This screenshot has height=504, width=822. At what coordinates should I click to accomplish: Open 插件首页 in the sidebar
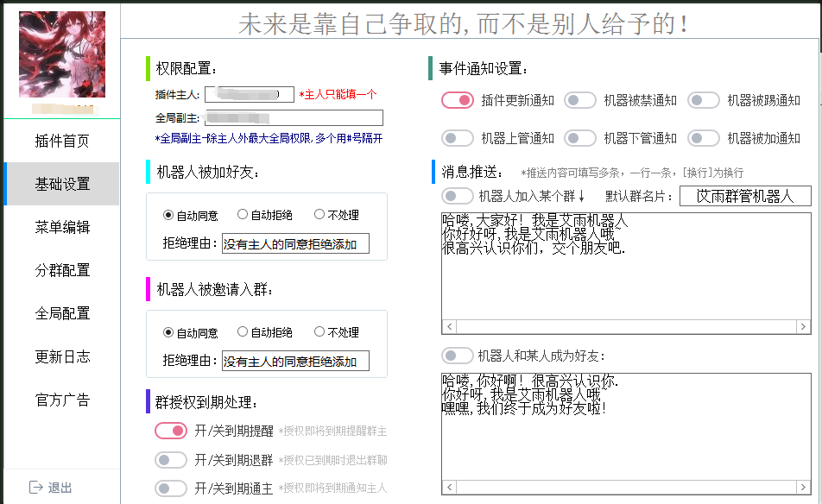pyautogui.click(x=60, y=141)
